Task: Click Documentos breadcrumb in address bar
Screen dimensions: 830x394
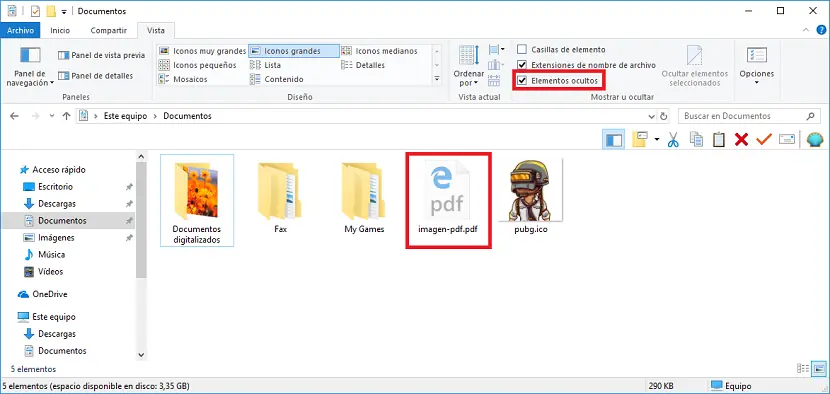Action: 187,116
